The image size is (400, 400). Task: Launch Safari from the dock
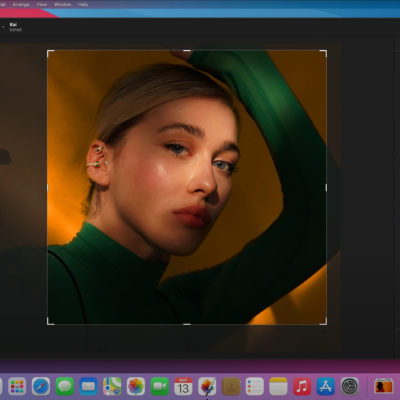(41, 386)
